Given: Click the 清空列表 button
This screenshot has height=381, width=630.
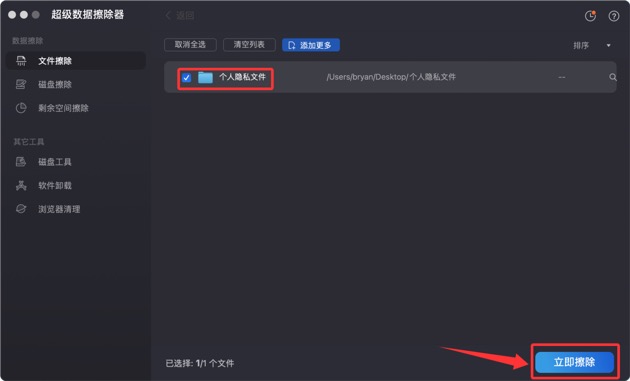Looking at the screenshot, I should (249, 45).
